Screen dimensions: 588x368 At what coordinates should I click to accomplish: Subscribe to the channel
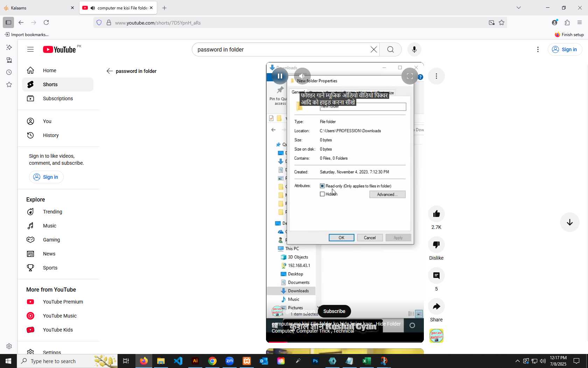tap(334, 311)
